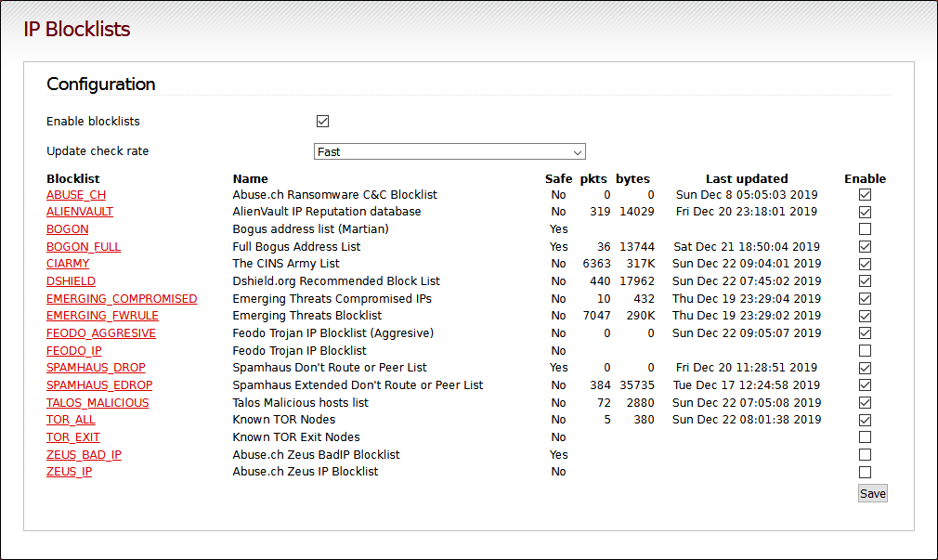Click 'Dshield.org Recommended Block List' name
The image size is (938, 560).
coord(336,281)
